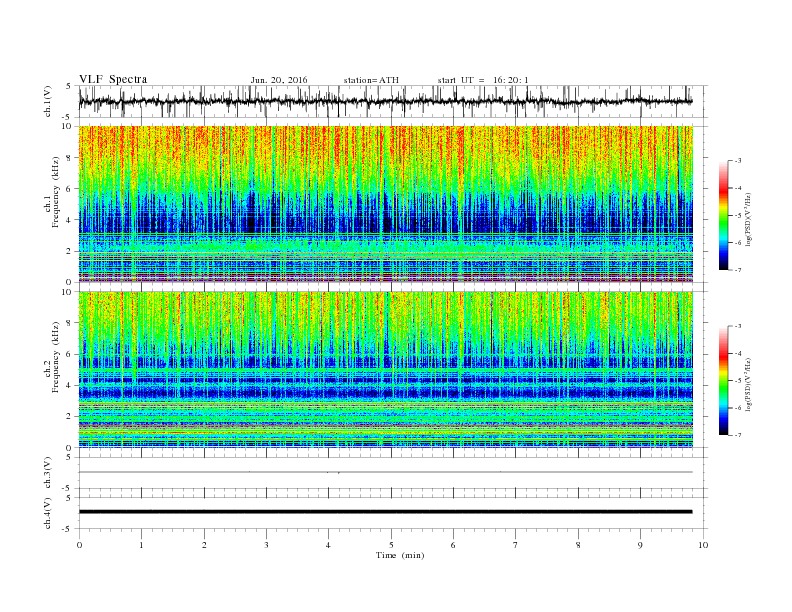Screen dimensions: 792x612
Task: Click the "ch.1(V)" waveform axis label
Action: 47,101
